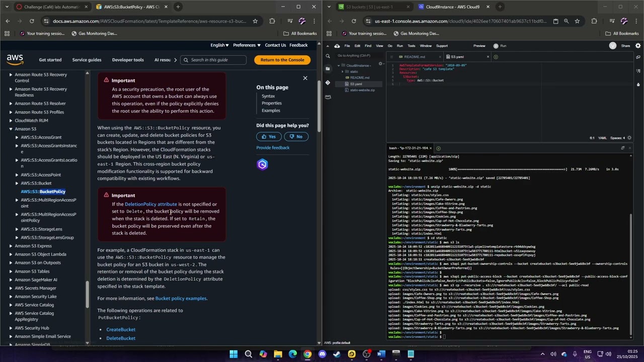644x362 pixels.
Task: Click the Search in this guide field
Action: [213, 60]
